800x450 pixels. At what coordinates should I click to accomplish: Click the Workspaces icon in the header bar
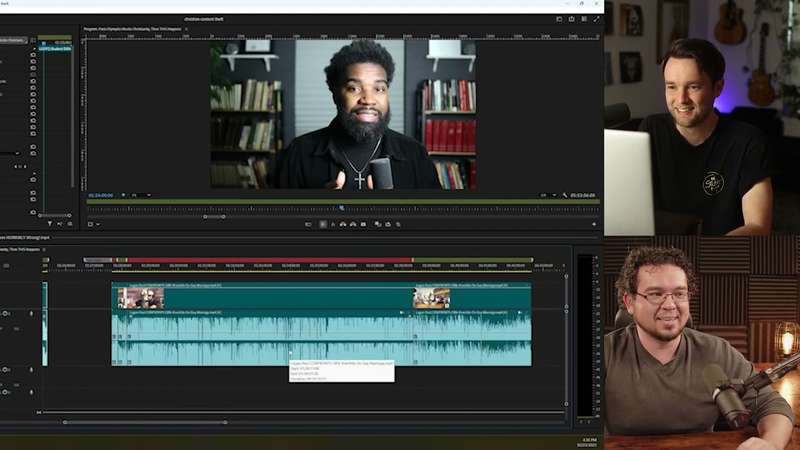click(557, 18)
